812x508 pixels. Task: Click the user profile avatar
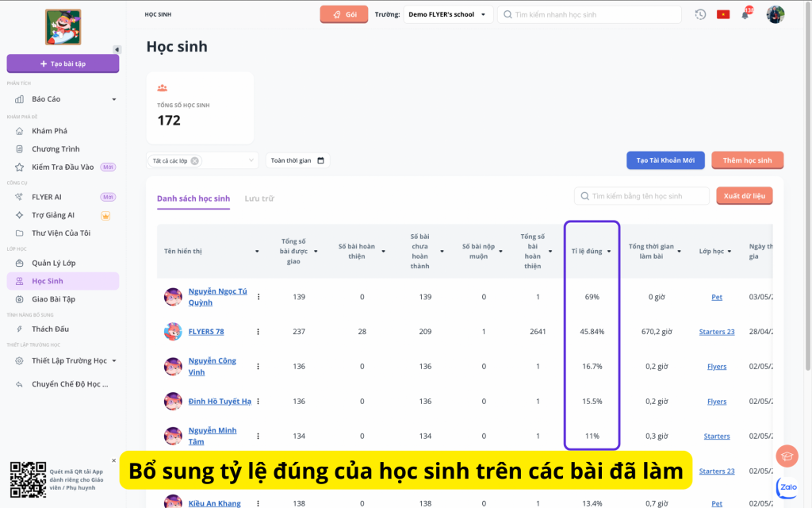click(x=775, y=14)
